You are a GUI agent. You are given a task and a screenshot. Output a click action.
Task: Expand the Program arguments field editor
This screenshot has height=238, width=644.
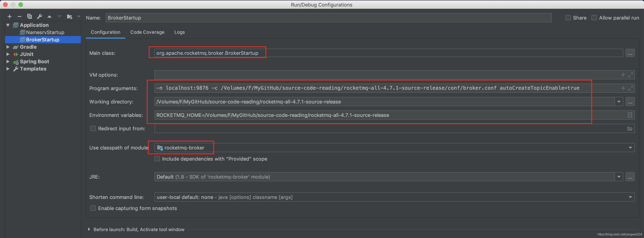(x=631, y=88)
